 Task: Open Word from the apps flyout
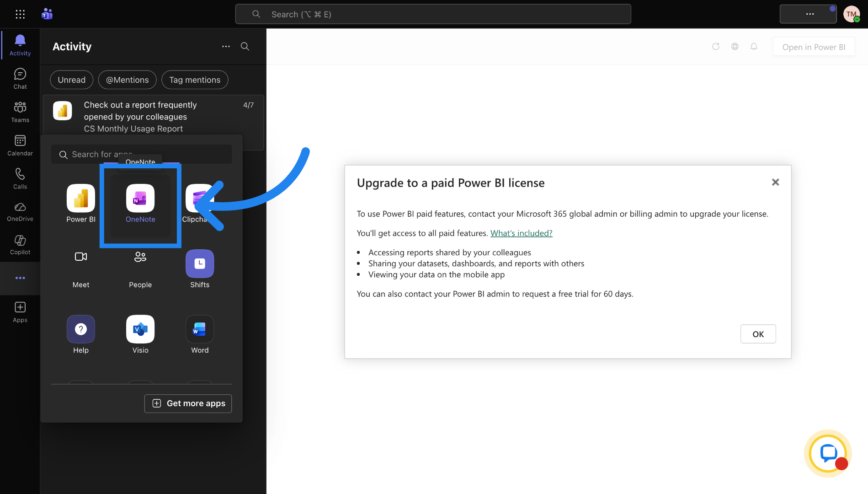[x=200, y=334]
